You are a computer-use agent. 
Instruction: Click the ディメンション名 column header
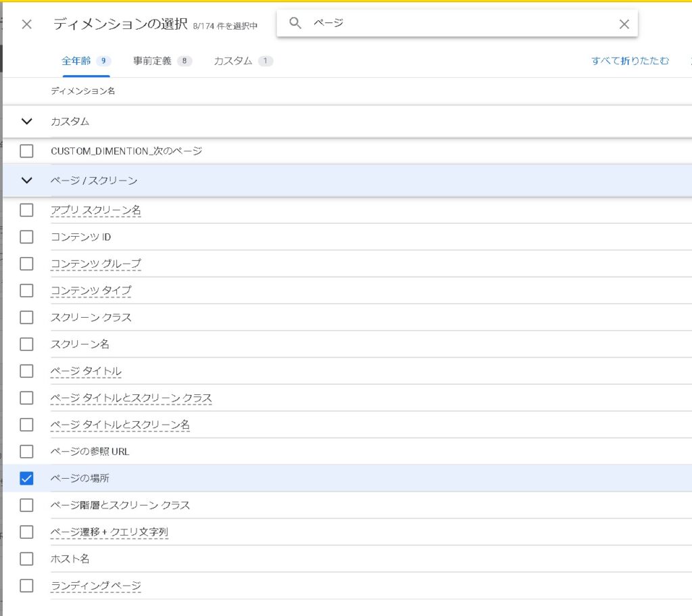point(82,91)
